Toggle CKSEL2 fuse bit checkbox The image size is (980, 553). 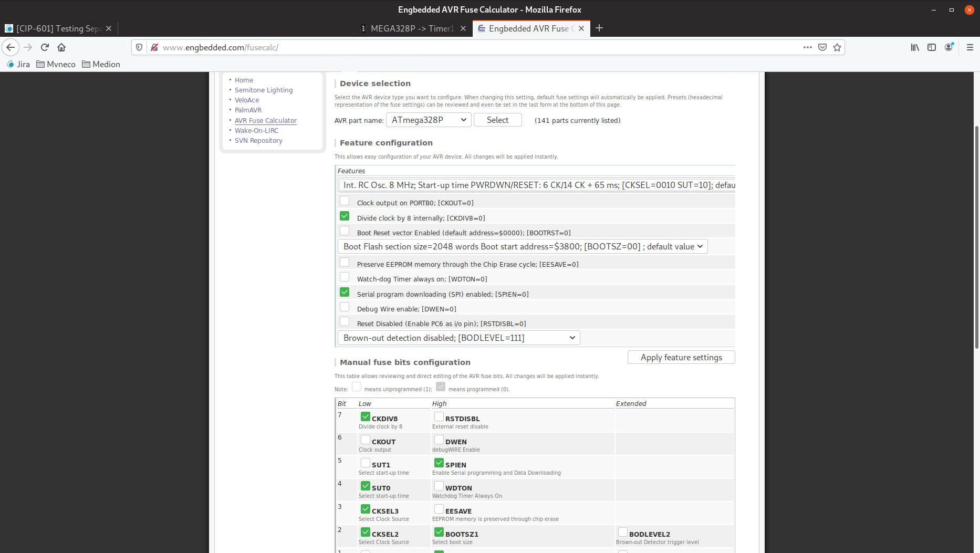tap(366, 532)
